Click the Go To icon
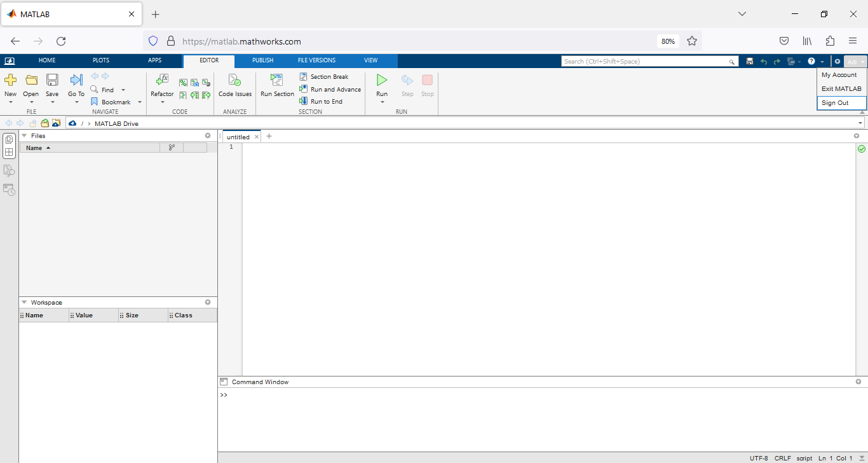 tap(76, 80)
